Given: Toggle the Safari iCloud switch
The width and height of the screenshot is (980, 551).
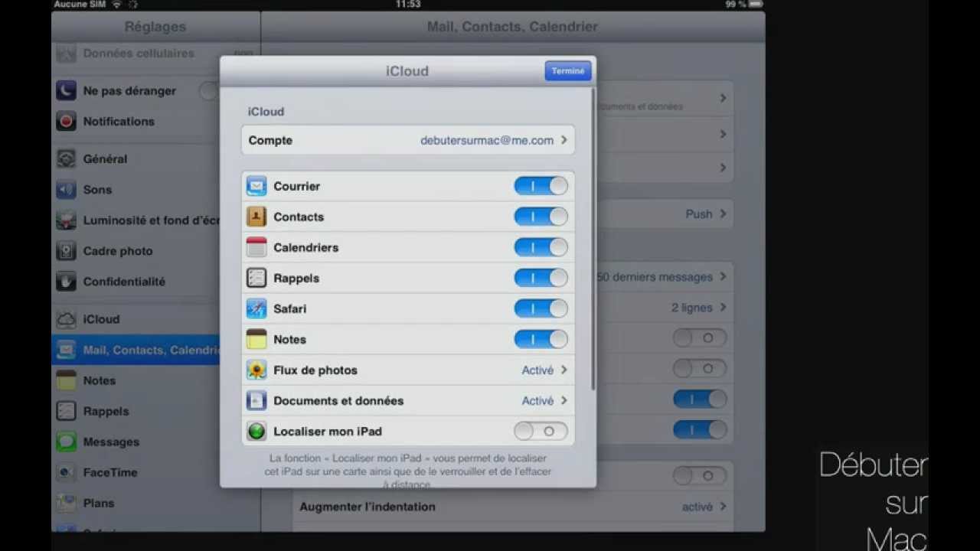Looking at the screenshot, I should coord(541,308).
